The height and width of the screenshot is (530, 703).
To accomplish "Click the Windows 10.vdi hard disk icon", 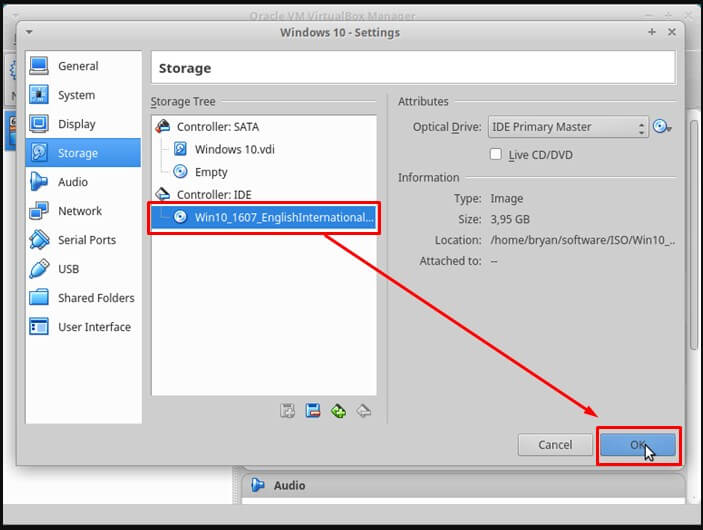I will 180,149.
